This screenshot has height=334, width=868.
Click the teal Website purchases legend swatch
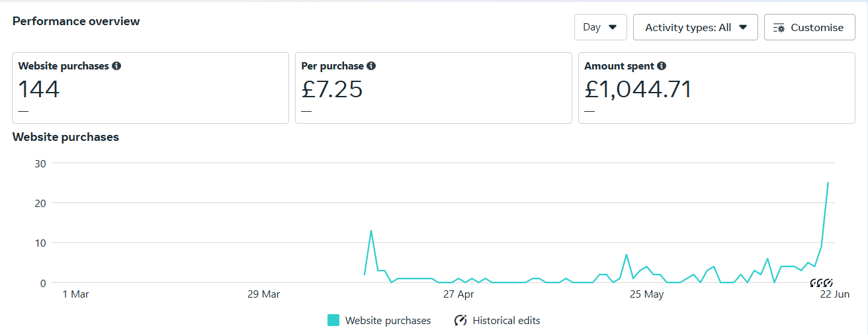pos(333,320)
